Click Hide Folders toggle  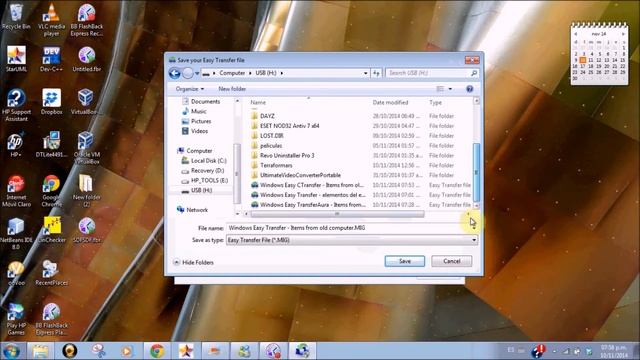click(x=193, y=262)
